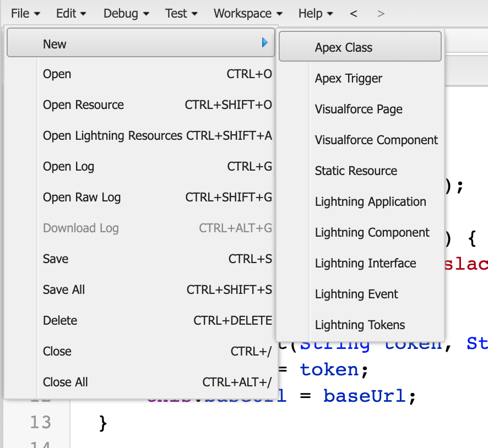Click the closing brace on line 13

point(103,423)
